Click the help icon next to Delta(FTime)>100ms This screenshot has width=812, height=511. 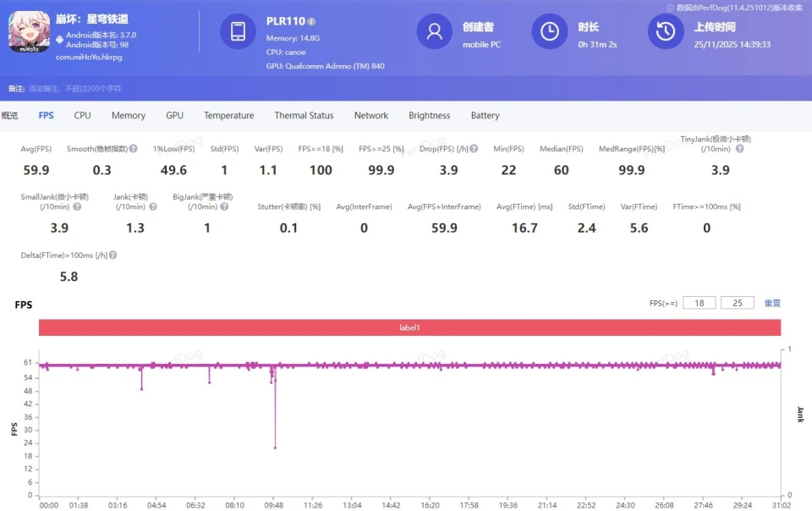pyautogui.click(x=112, y=255)
